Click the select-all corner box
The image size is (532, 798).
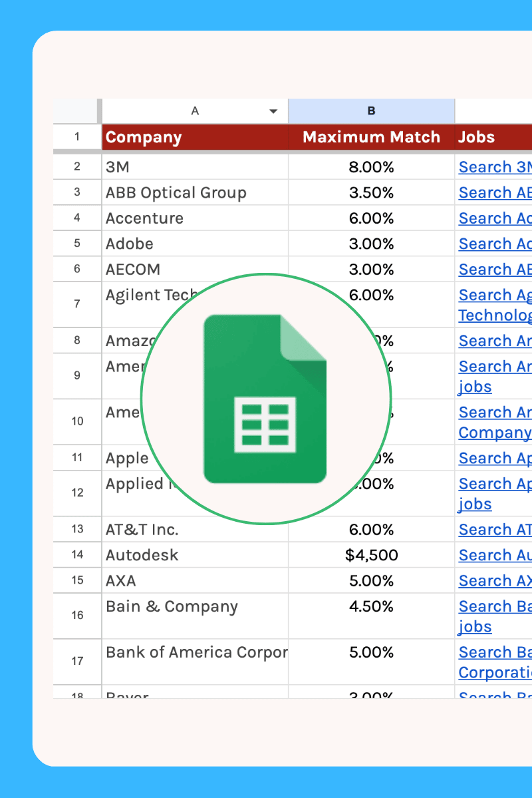coord(75,111)
